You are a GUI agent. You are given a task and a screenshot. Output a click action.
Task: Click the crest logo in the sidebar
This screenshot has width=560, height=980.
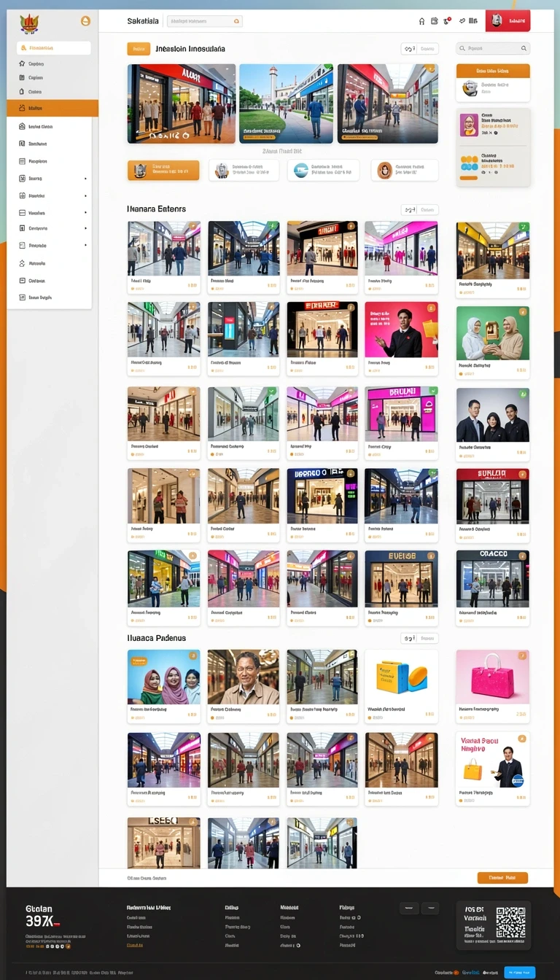coord(28,23)
